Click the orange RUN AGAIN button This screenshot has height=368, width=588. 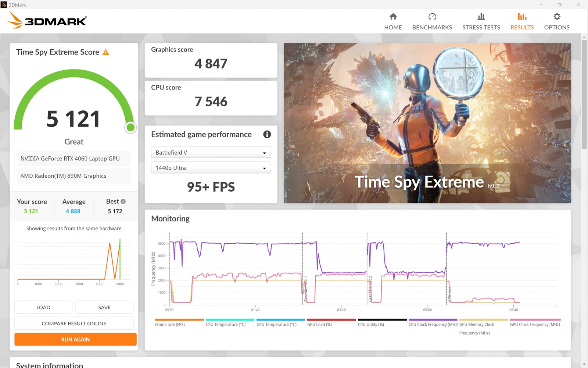75,339
